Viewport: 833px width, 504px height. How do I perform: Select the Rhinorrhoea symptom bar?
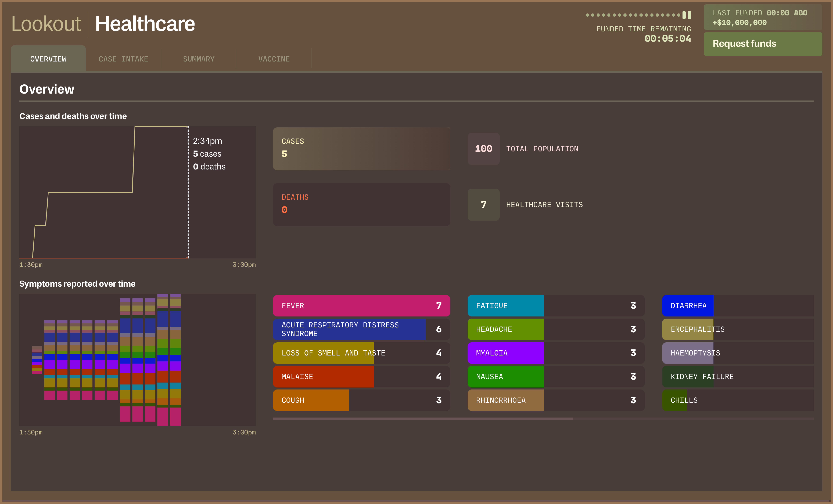(556, 400)
